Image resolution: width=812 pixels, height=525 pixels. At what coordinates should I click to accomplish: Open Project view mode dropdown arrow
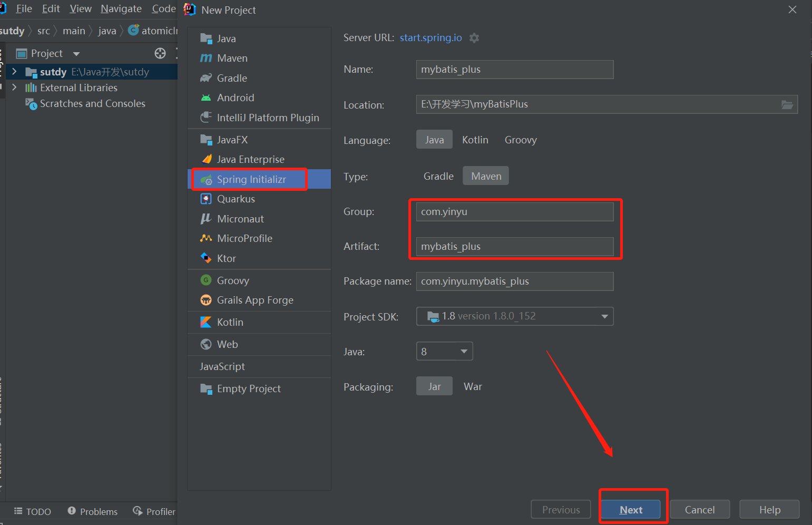click(76, 54)
